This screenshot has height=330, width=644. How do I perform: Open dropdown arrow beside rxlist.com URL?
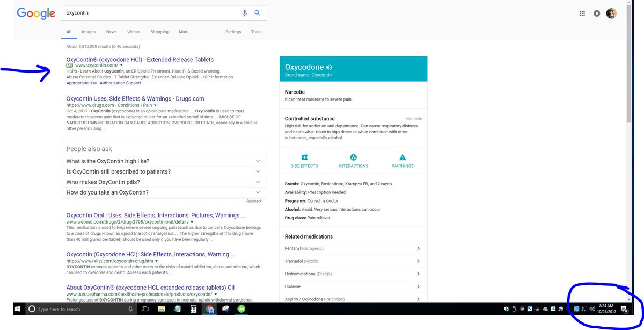[156, 261]
